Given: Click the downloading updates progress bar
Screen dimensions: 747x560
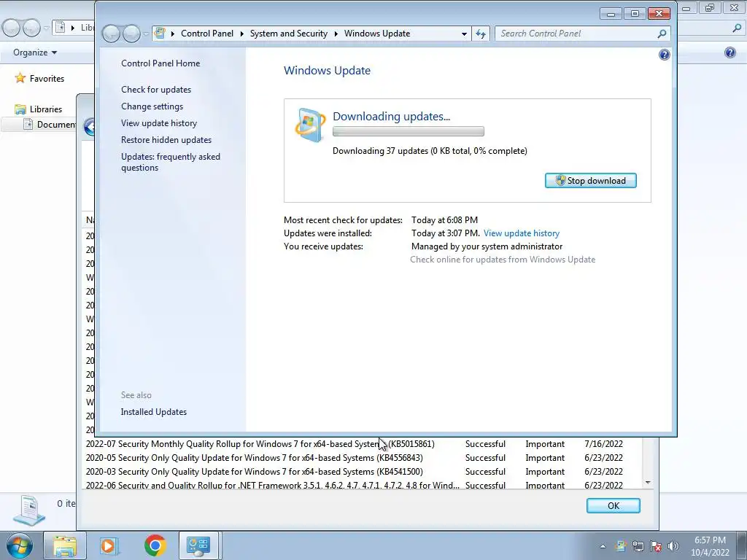Looking at the screenshot, I should (x=409, y=131).
